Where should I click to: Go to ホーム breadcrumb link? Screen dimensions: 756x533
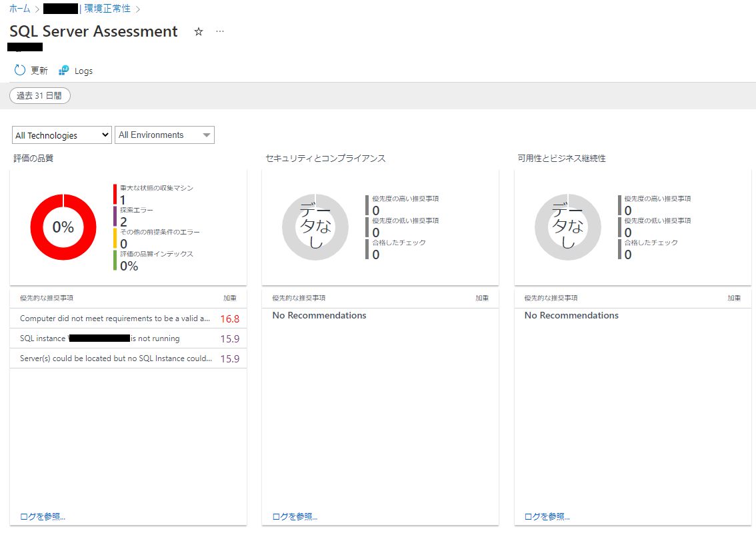pos(20,9)
